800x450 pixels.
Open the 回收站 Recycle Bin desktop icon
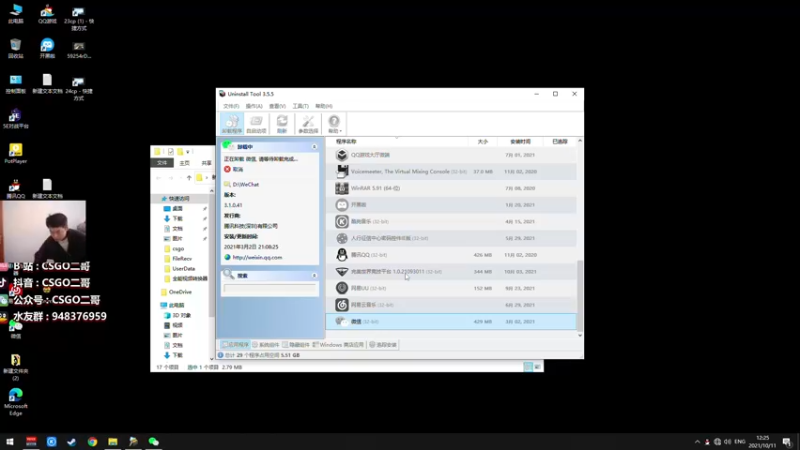pyautogui.click(x=15, y=48)
